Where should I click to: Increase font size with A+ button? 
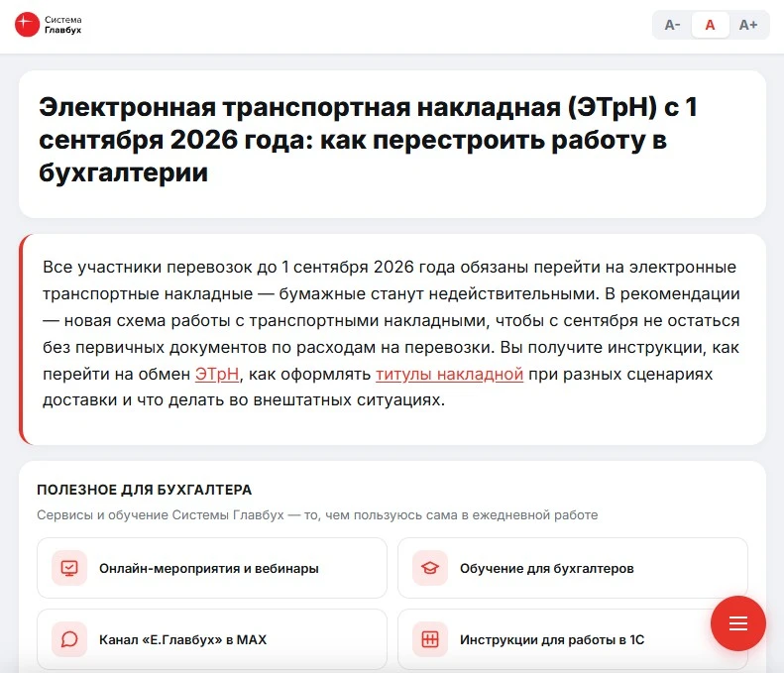point(748,25)
